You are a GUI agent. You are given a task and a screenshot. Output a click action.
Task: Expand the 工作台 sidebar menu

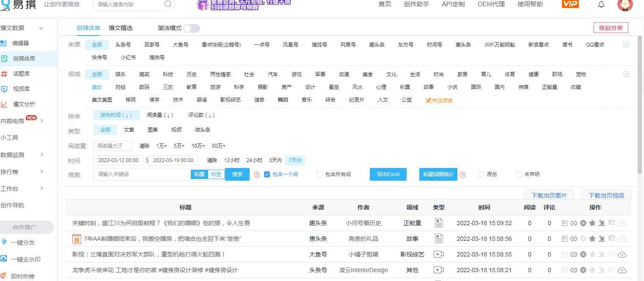(42, 188)
